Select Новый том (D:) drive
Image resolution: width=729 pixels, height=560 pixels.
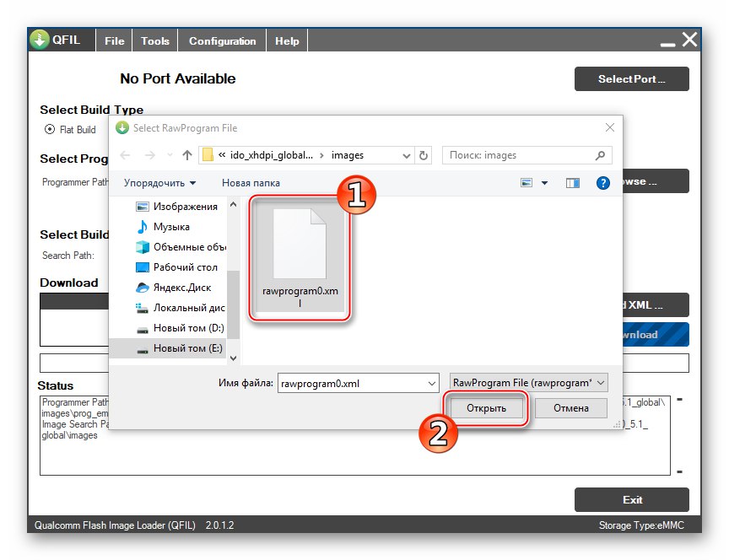coord(180,328)
